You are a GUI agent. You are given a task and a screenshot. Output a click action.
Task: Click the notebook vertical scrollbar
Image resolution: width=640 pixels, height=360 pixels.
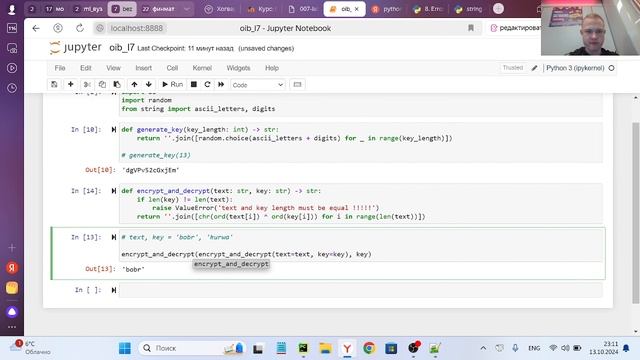click(x=636, y=212)
